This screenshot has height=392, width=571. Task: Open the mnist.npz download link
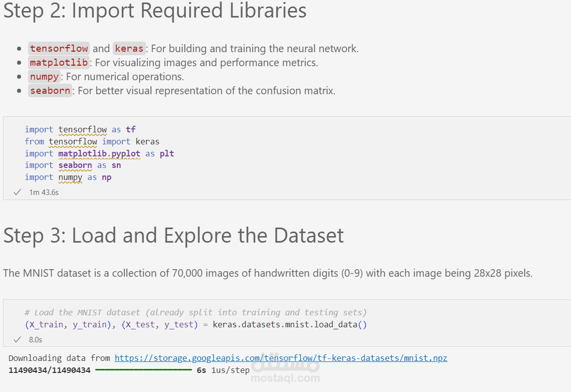[281, 358]
